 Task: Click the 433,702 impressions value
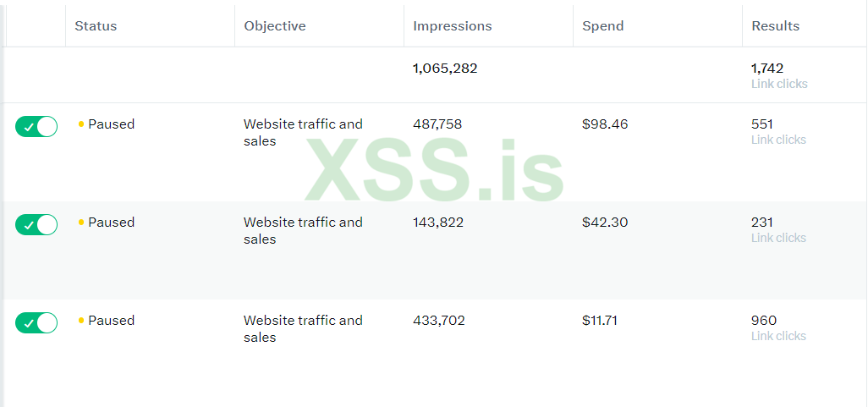tap(438, 321)
